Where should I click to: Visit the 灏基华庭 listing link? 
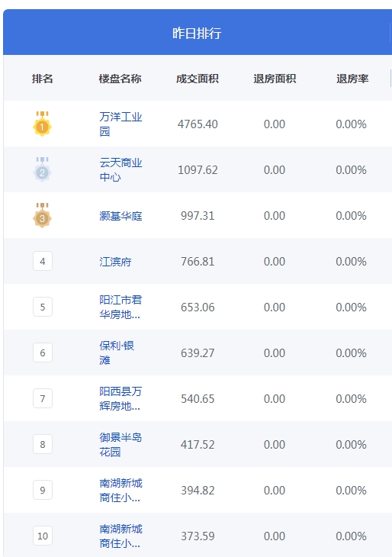click(x=120, y=216)
